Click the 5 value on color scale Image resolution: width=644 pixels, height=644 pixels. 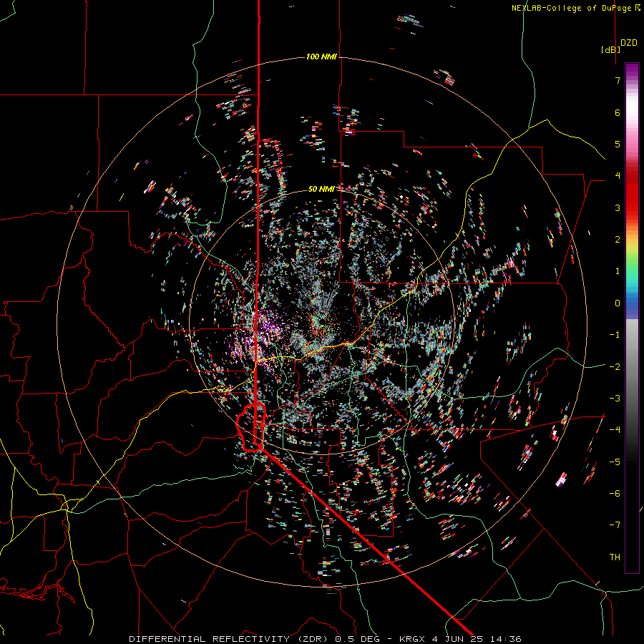click(618, 144)
